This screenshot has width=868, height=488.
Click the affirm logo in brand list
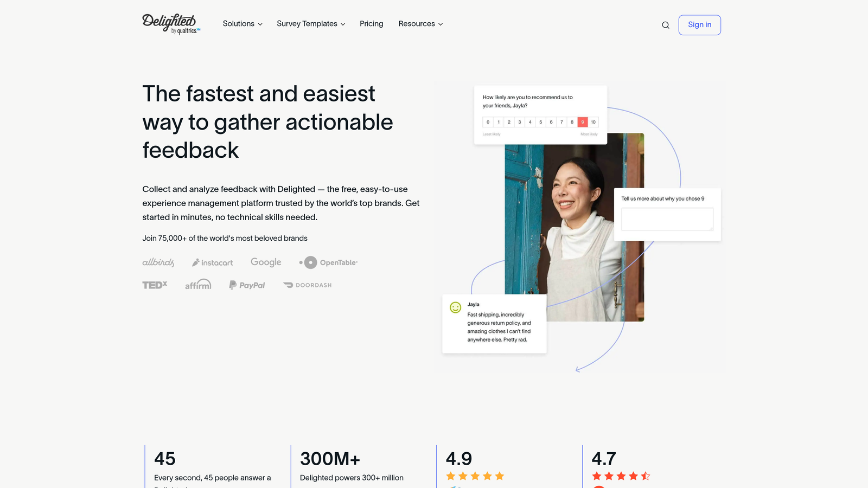pos(197,284)
